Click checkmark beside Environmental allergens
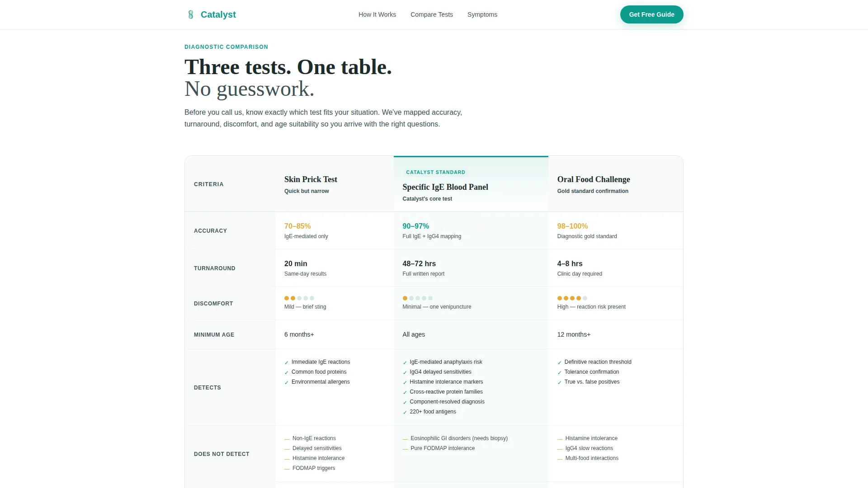This screenshot has width=868, height=488. pos(286,382)
